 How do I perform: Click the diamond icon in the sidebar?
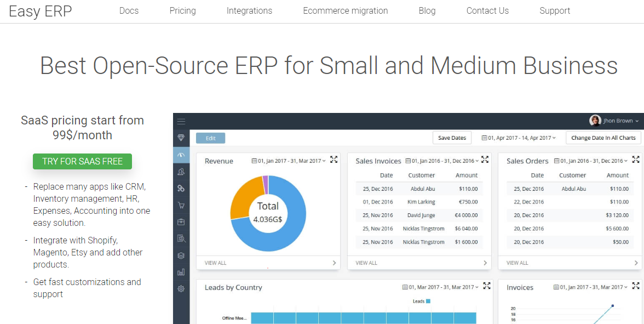click(181, 138)
